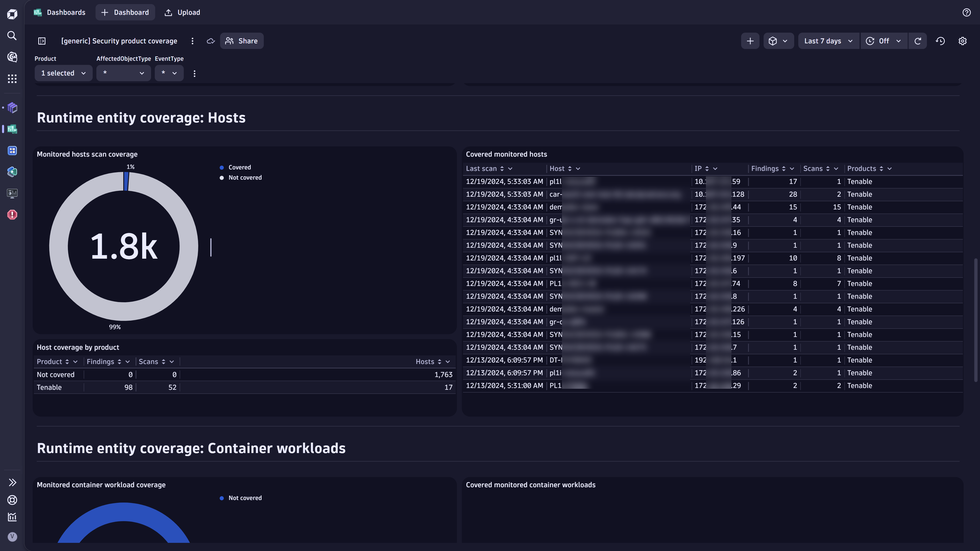Image resolution: width=980 pixels, height=551 pixels.
Task: Click the Upload button
Action: click(x=182, y=12)
